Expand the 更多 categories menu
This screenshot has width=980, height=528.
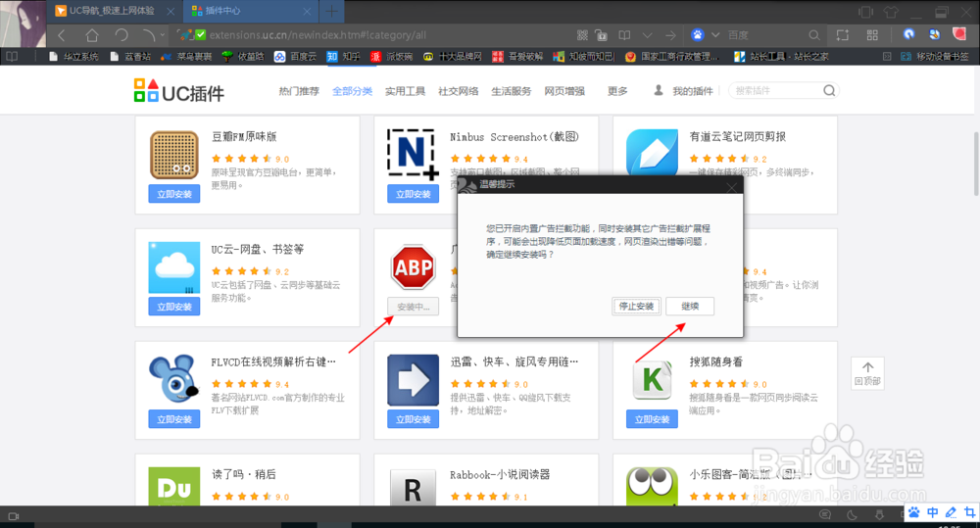coord(617,91)
